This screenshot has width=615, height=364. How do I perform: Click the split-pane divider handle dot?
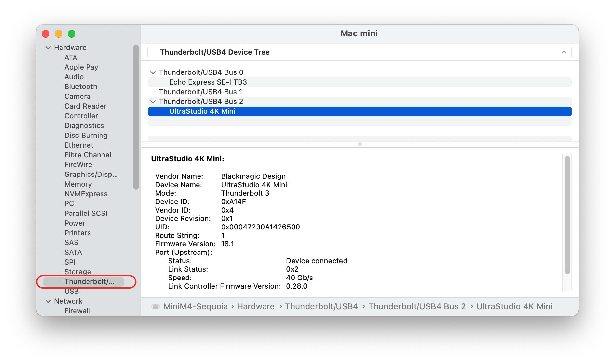coord(360,144)
